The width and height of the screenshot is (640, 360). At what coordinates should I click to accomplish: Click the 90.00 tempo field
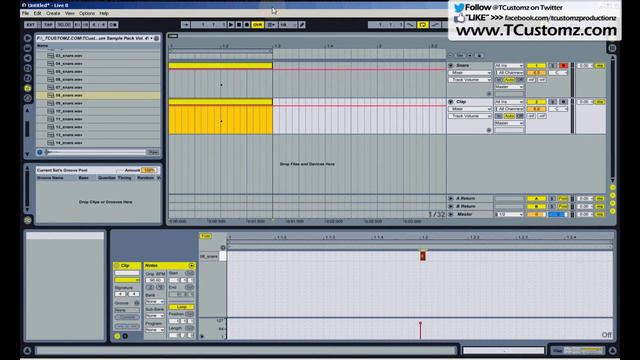click(x=64, y=25)
